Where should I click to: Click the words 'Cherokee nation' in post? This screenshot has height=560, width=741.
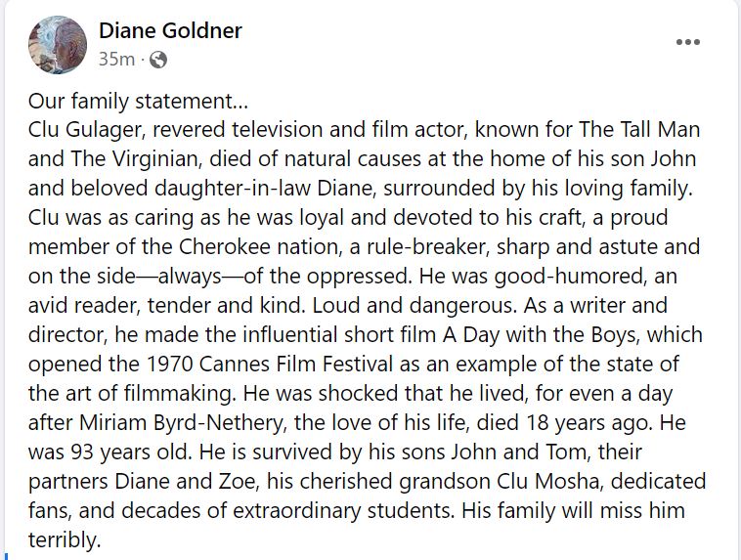click(x=260, y=246)
